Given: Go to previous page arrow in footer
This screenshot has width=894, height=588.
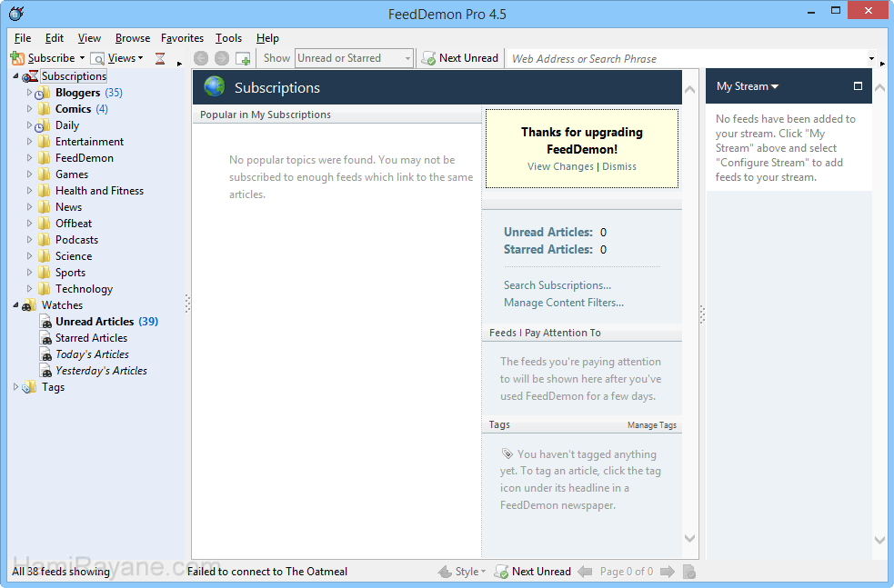Looking at the screenshot, I should (x=585, y=572).
